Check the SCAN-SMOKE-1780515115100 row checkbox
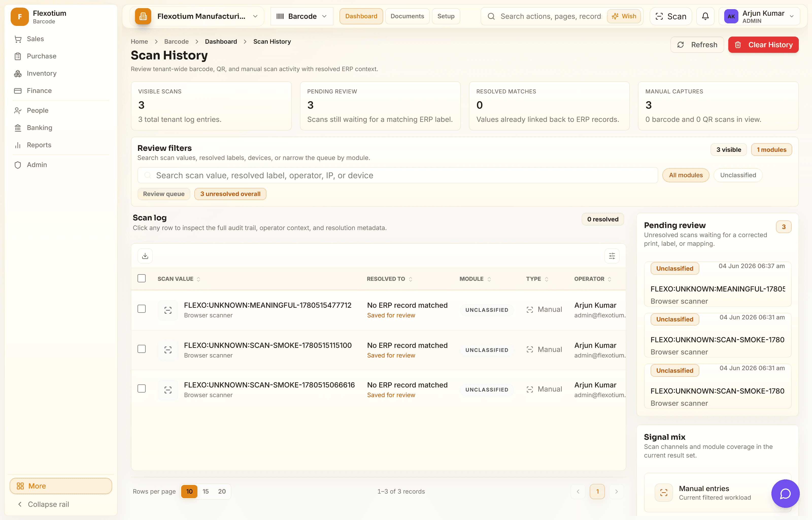Image resolution: width=812 pixels, height=520 pixels. click(x=142, y=349)
